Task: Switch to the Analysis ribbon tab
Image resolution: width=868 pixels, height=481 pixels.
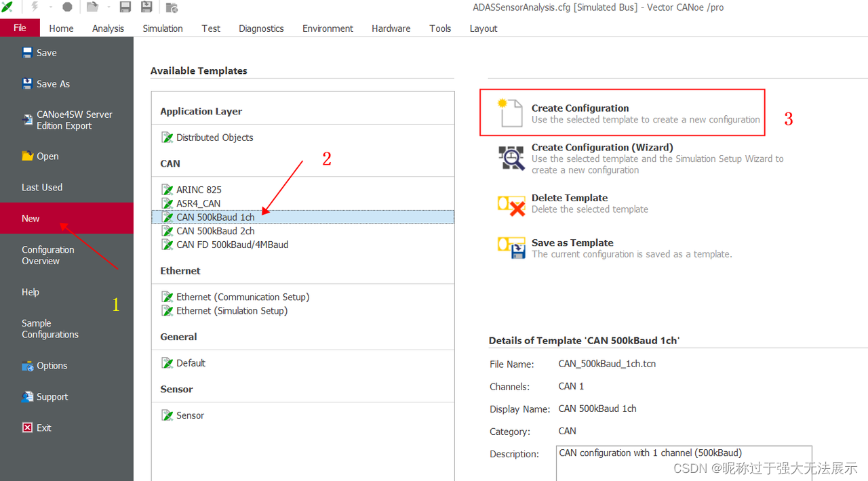Action: [108, 28]
